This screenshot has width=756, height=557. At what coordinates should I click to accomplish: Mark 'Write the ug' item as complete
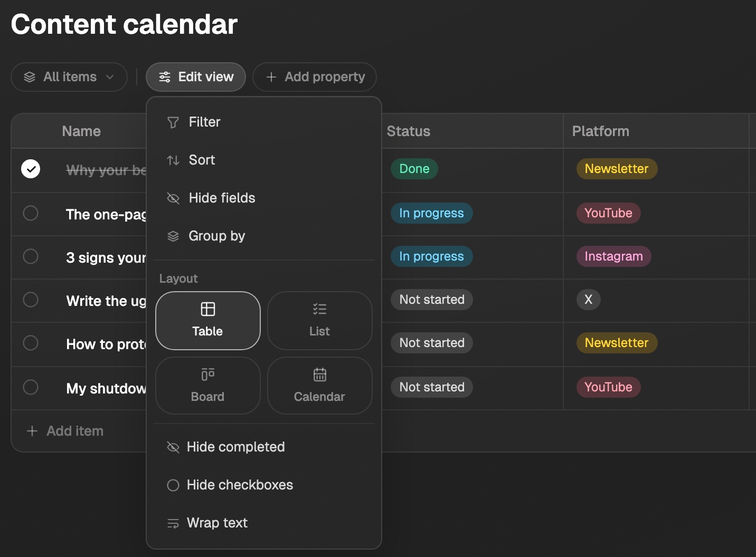[31, 300]
